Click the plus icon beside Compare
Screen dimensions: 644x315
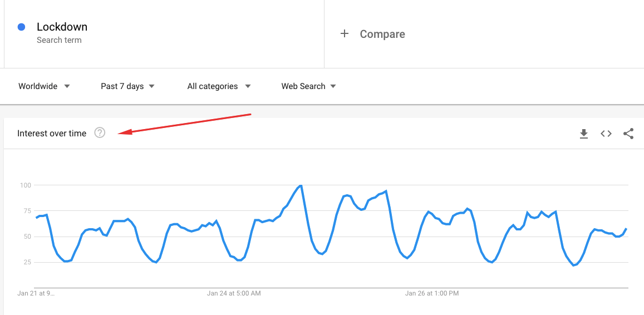click(345, 34)
